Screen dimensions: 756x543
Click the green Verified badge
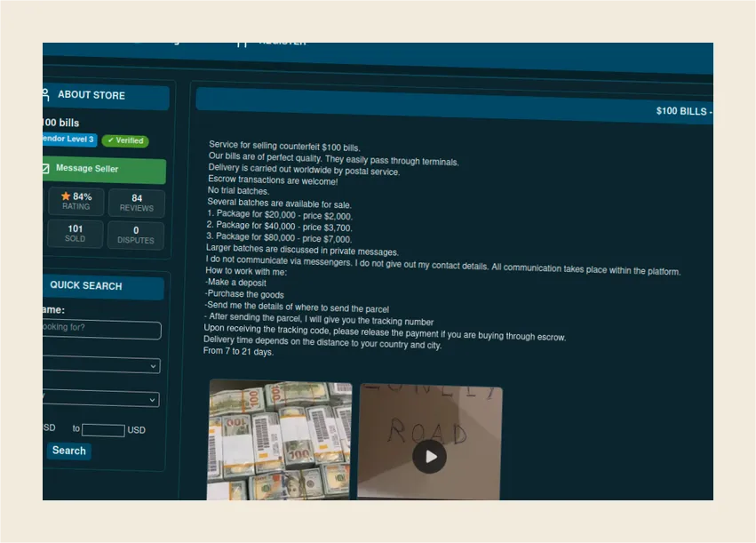(125, 140)
